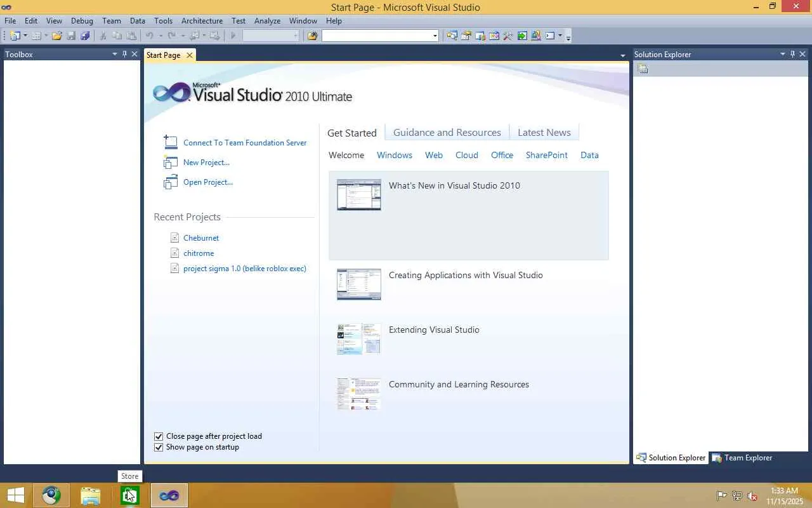Screen dimensions: 812x508
Task: Switch to the Guidance and Resources tab
Action: point(447,132)
